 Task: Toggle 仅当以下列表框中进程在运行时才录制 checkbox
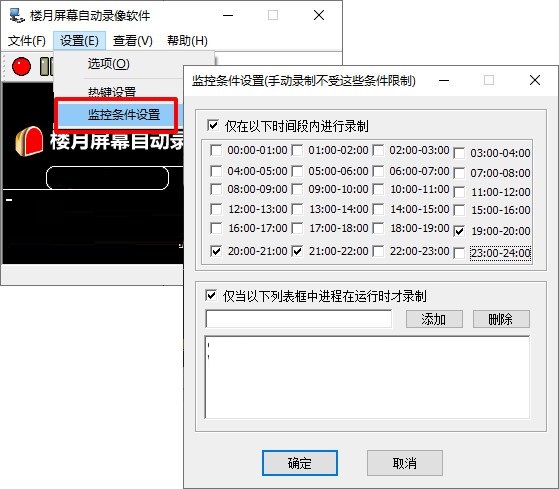[211, 295]
